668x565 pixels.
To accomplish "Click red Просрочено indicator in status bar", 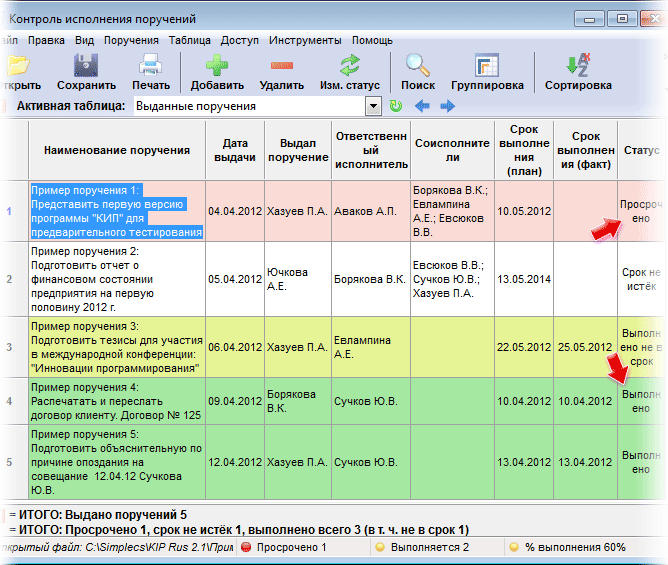I will [246, 547].
